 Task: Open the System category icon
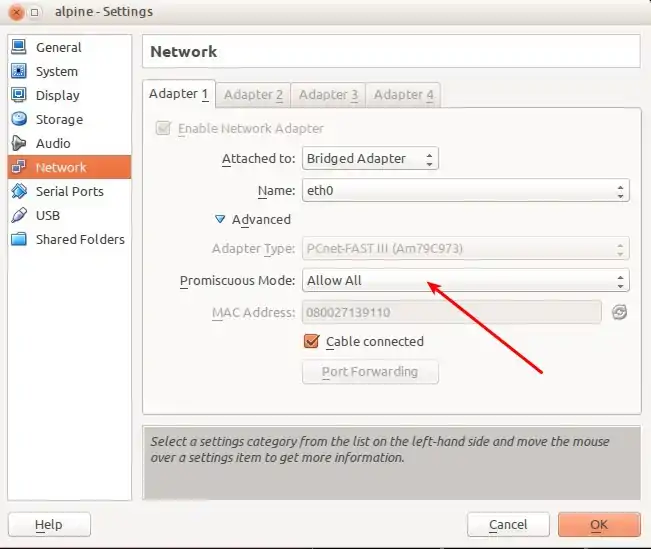(x=19, y=71)
